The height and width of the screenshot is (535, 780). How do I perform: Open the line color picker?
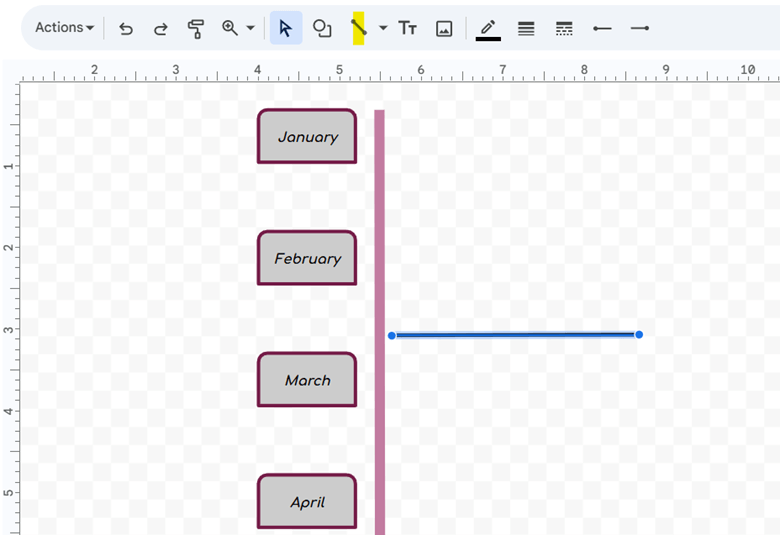click(x=488, y=29)
